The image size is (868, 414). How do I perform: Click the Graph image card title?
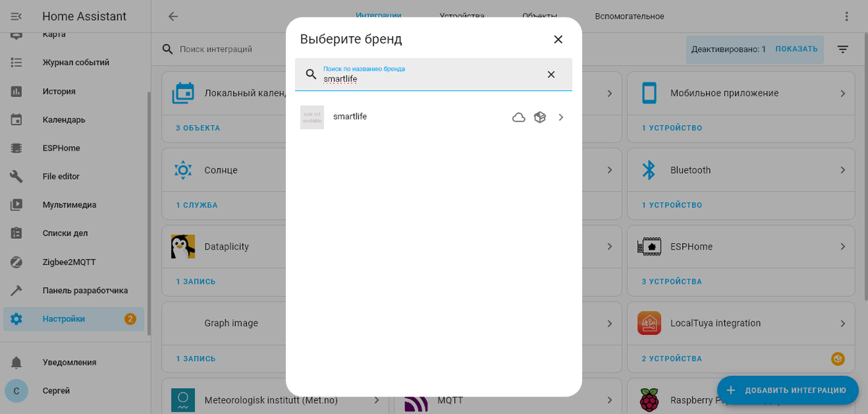231,324
